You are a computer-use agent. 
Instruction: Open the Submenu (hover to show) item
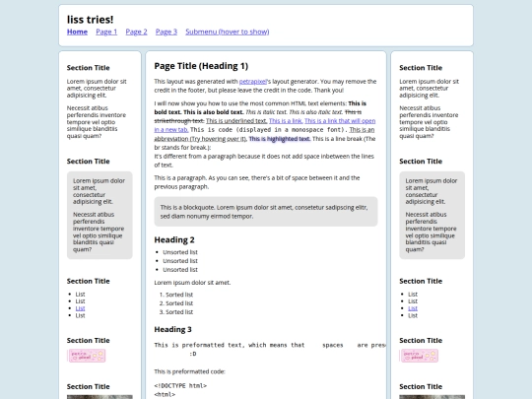[228, 32]
